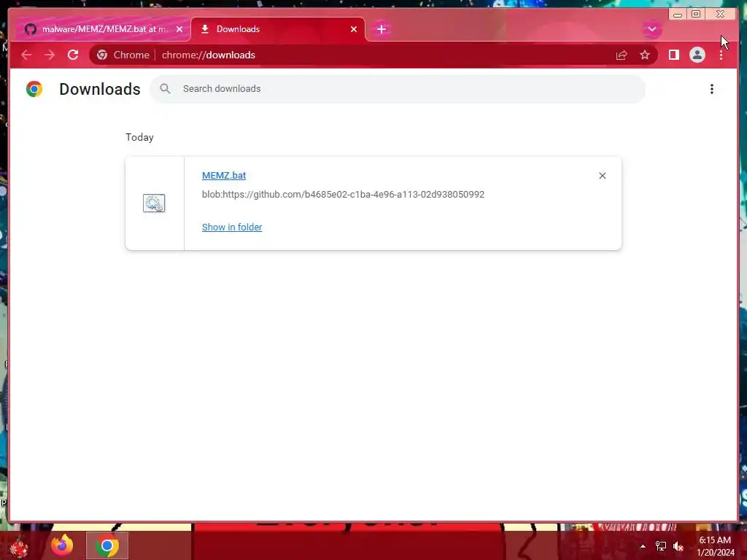Go back with the browser back arrow
747x560 pixels.
coord(26,55)
